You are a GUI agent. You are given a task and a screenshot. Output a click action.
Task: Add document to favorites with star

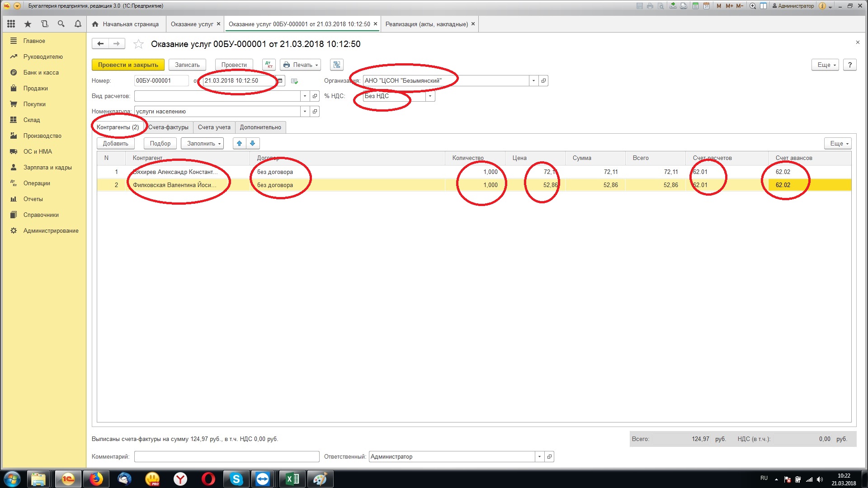(138, 44)
